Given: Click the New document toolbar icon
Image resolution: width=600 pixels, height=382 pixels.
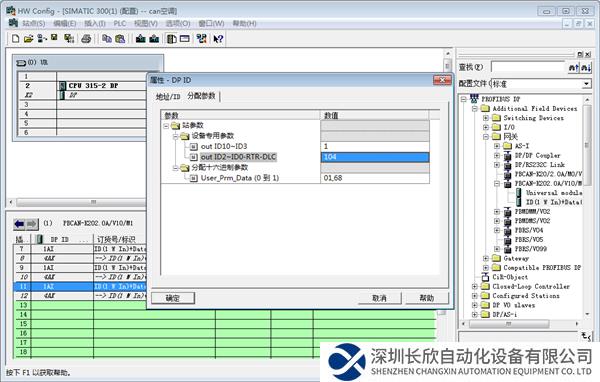Looking at the screenshot, I should (16, 38).
